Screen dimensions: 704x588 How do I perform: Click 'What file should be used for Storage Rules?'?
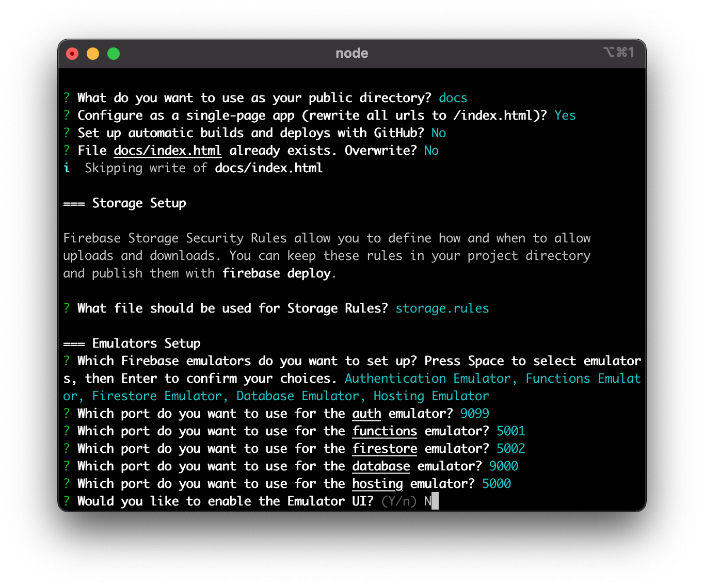[233, 308]
